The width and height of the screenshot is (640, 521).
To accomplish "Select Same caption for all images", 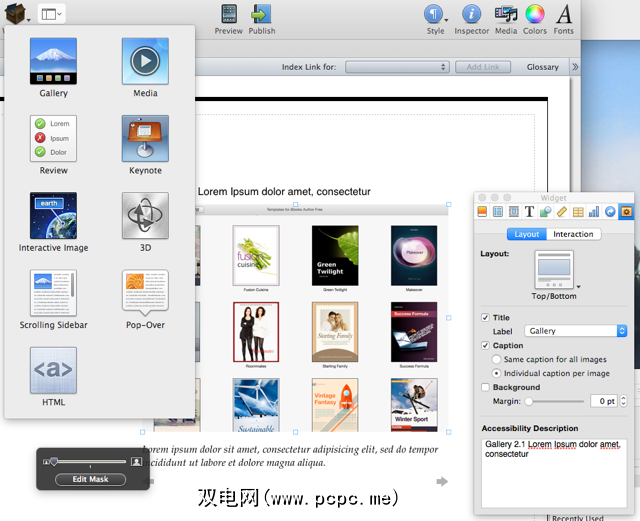I will tap(497, 359).
